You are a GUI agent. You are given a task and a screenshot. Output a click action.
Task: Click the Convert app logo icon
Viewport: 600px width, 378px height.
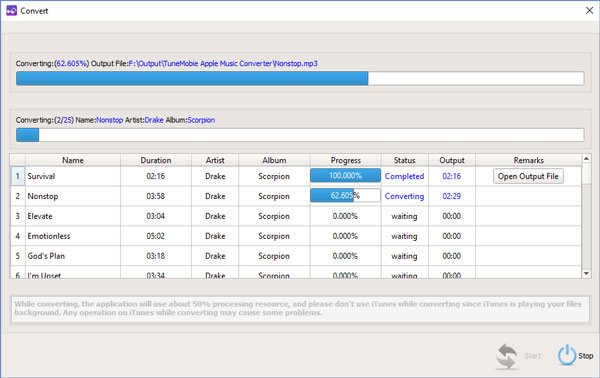point(11,11)
